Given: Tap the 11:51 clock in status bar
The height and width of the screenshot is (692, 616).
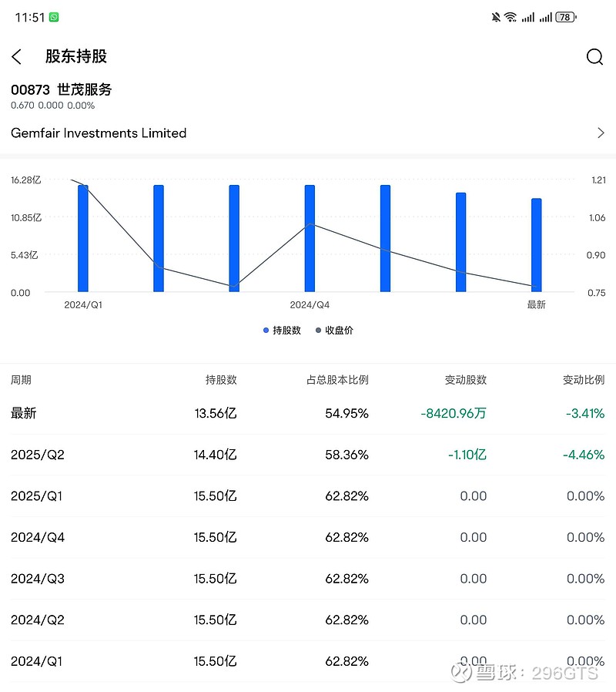Looking at the screenshot, I should coord(30,17).
